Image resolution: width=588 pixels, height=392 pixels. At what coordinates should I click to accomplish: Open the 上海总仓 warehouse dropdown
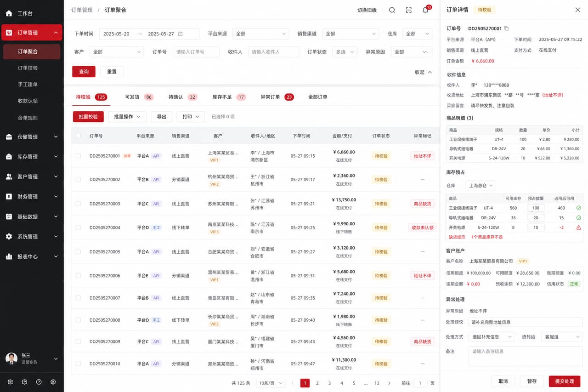click(x=481, y=186)
